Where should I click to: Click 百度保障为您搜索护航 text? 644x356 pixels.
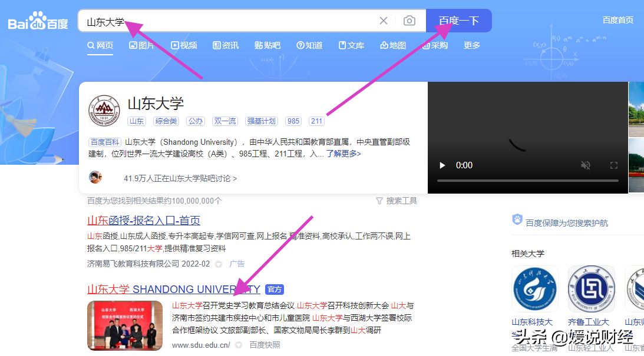[x=567, y=223]
